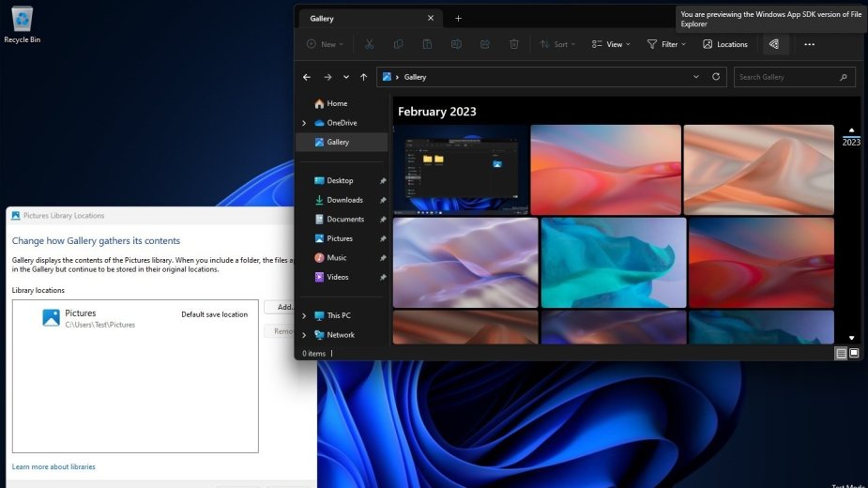This screenshot has height=488, width=868.
Task: Click Add button in Library Locations dialog
Action: (x=279, y=307)
